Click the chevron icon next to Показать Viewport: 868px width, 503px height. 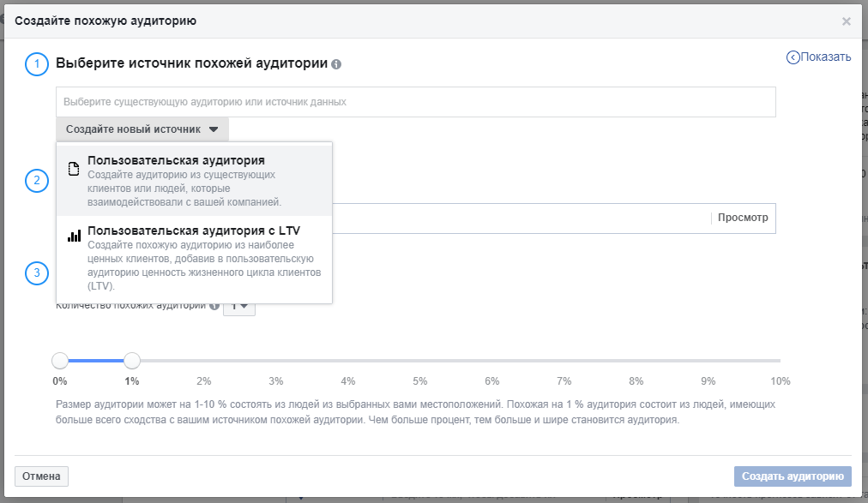793,57
